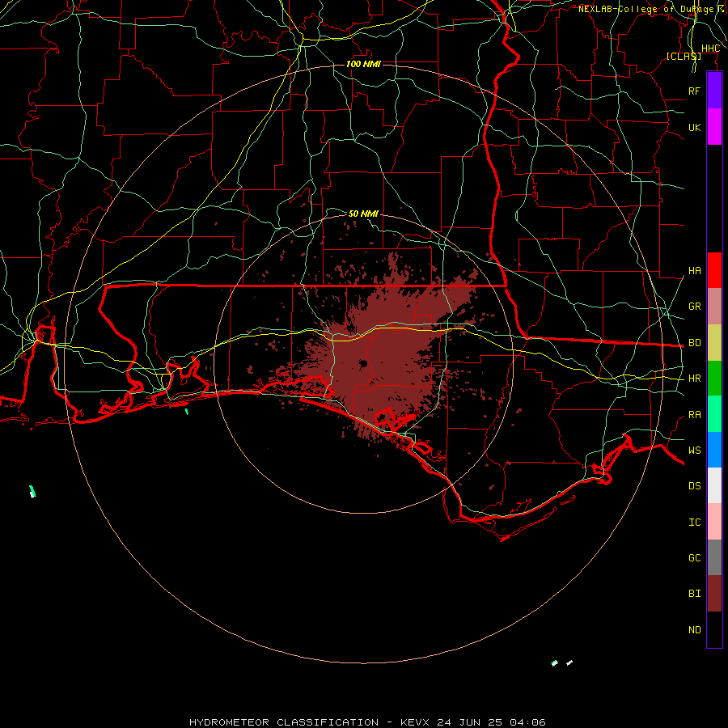Click the RF purple legend swatch

pyautogui.click(x=714, y=91)
